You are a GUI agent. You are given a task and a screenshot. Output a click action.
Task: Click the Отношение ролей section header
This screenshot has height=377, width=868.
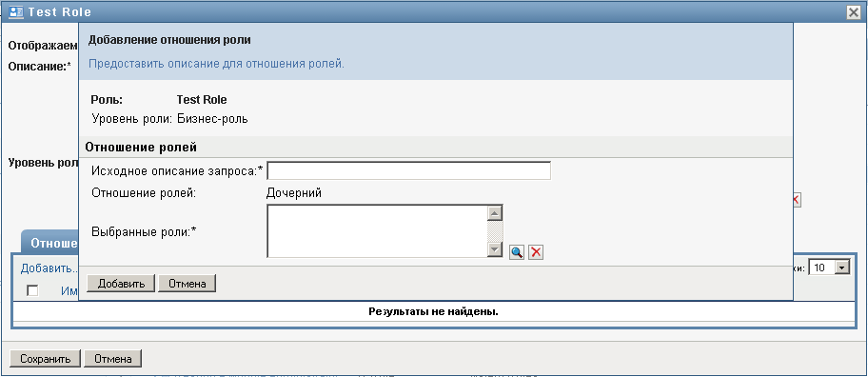tap(140, 148)
